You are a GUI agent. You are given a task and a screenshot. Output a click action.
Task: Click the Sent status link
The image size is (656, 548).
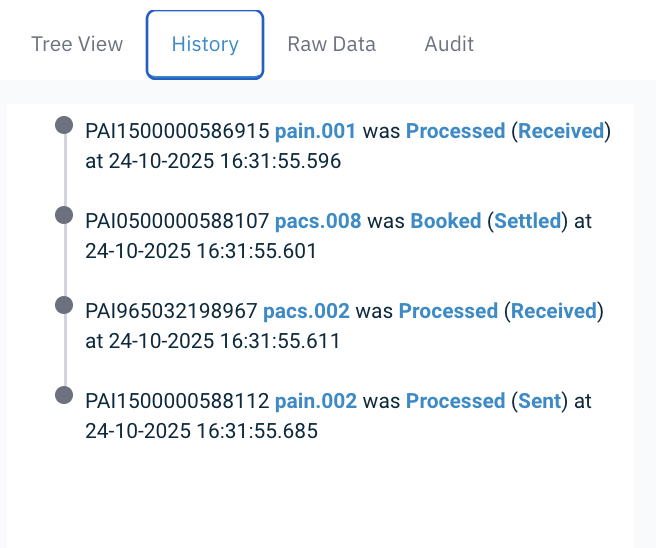[x=539, y=401]
